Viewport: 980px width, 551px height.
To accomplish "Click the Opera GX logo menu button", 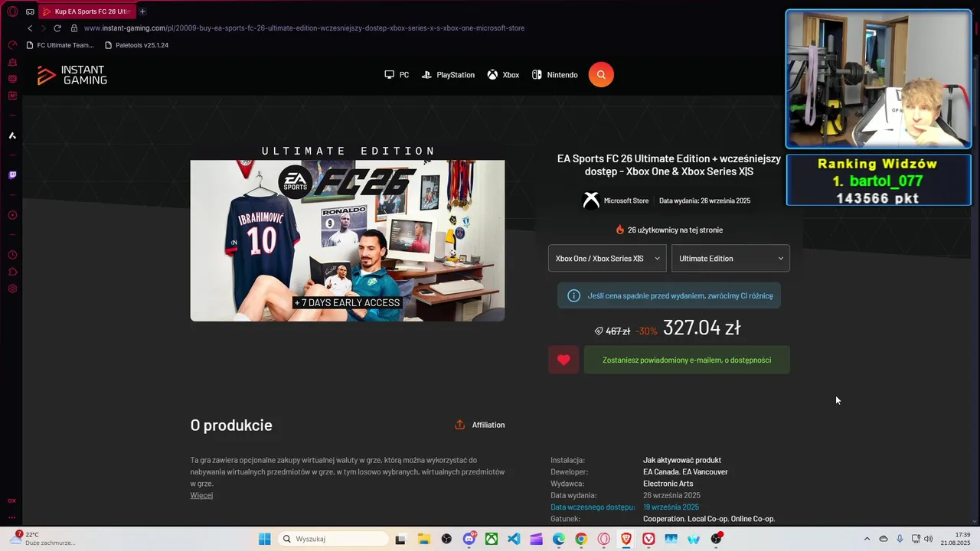I will click(12, 11).
